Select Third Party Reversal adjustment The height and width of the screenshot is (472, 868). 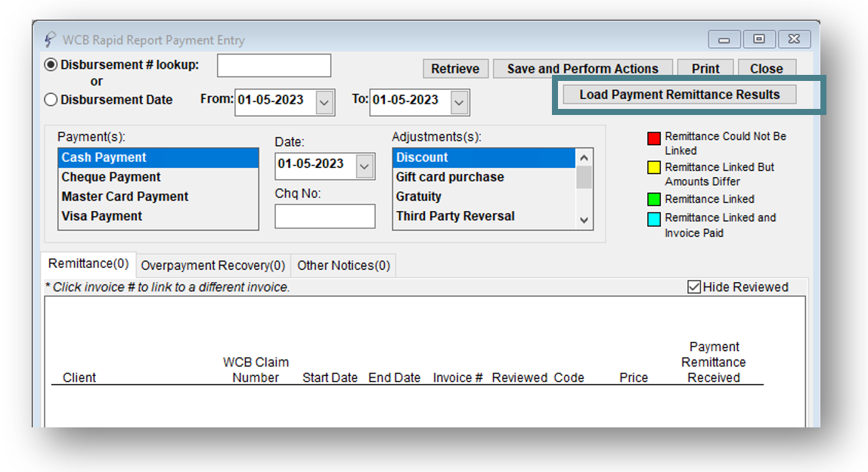click(485, 216)
